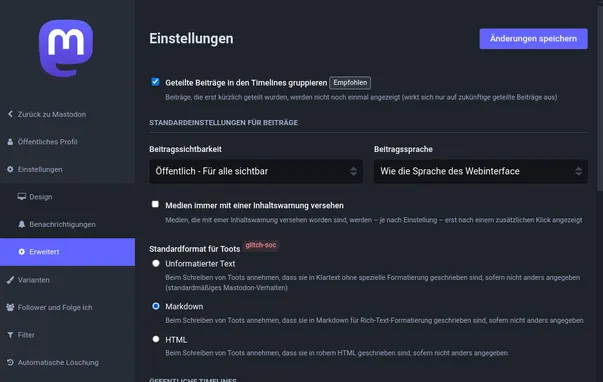This screenshot has width=603, height=382.
Task: Click the Empfohlen badge
Action: tap(350, 83)
